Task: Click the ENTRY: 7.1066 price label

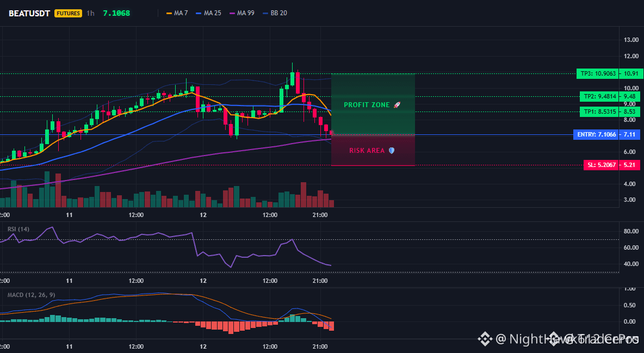Action: (x=596, y=134)
